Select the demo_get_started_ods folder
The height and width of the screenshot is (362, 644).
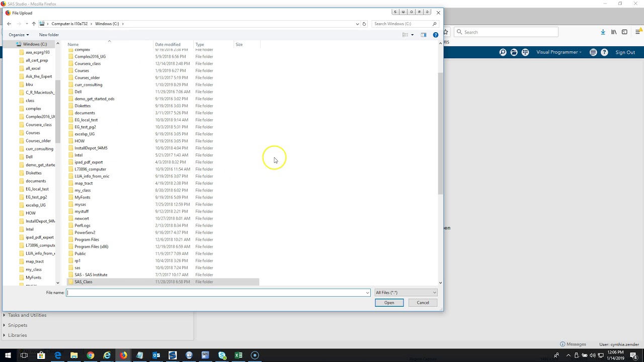click(x=163, y=99)
